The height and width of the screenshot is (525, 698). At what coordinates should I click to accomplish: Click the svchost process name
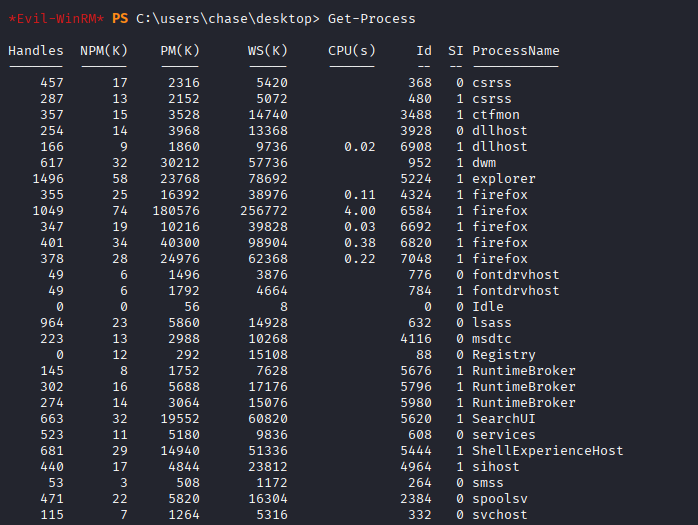[499, 516]
